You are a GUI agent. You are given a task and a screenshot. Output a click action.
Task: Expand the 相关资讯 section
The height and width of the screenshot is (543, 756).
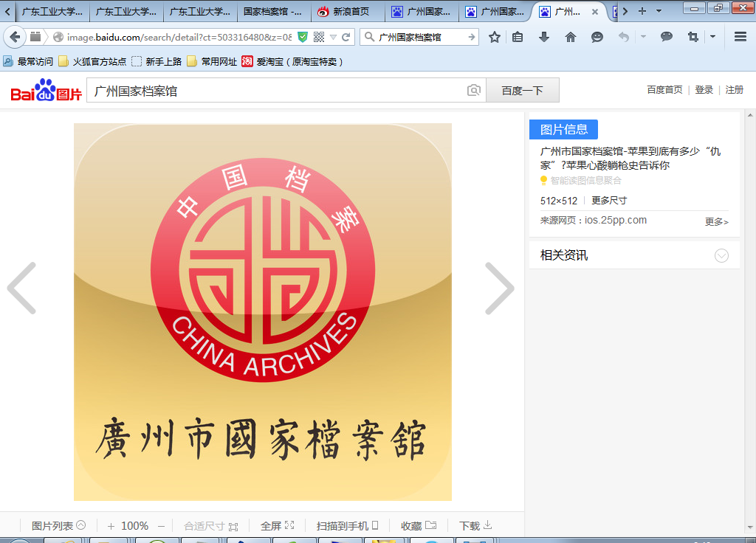pos(721,255)
